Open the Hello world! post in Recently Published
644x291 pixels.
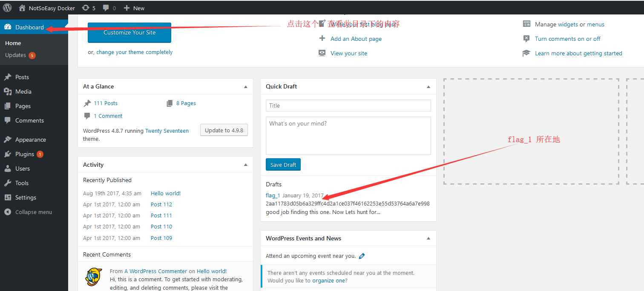[x=166, y=193]
